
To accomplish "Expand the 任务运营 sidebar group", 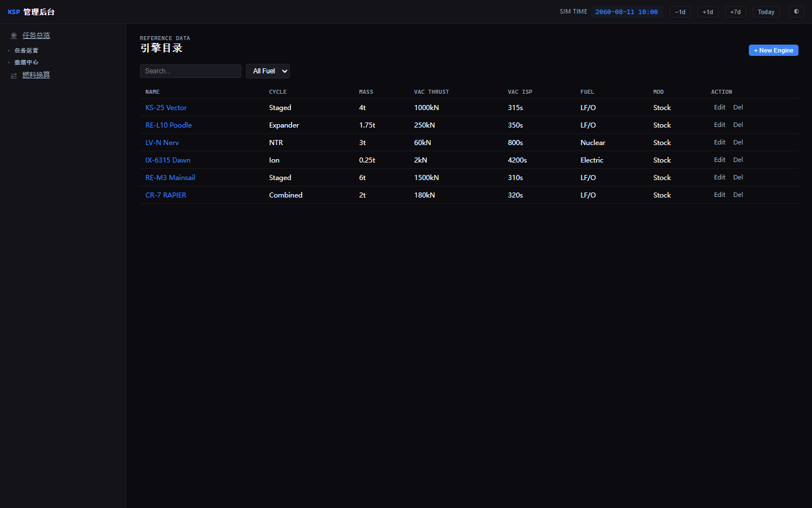I will (26, 51).
